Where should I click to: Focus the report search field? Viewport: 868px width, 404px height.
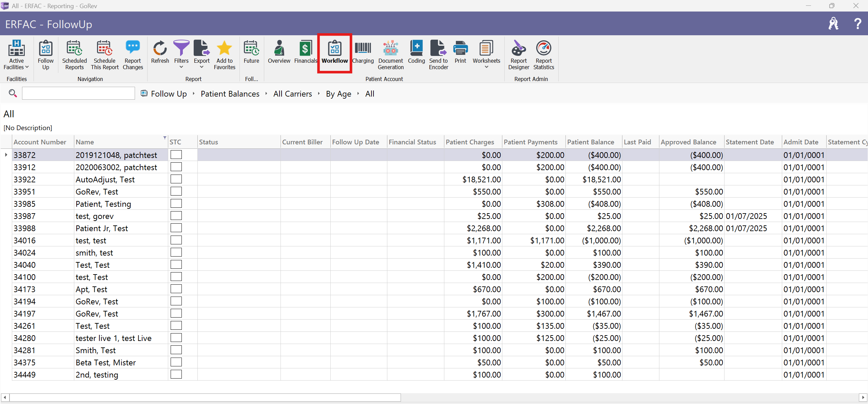coord(78,93)
